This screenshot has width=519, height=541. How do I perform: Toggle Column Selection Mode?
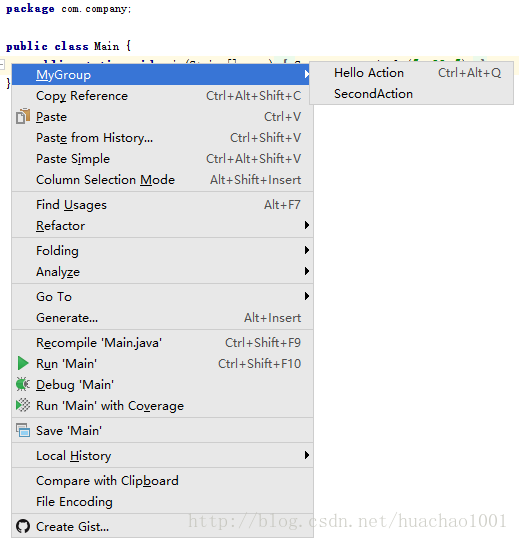click(162, 180)
